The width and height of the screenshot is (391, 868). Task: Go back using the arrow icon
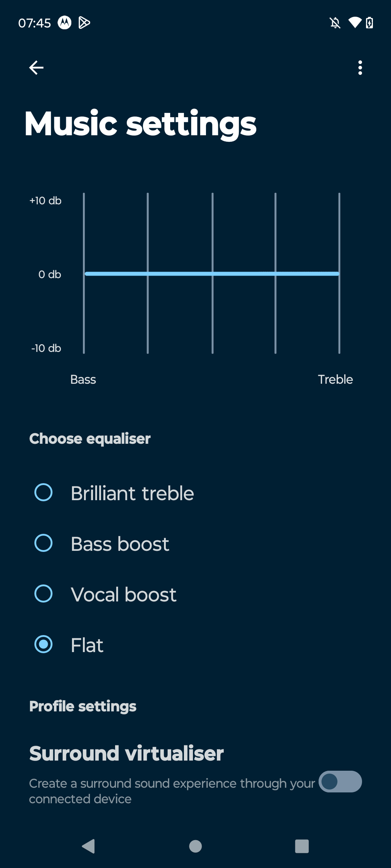(36, 68)
